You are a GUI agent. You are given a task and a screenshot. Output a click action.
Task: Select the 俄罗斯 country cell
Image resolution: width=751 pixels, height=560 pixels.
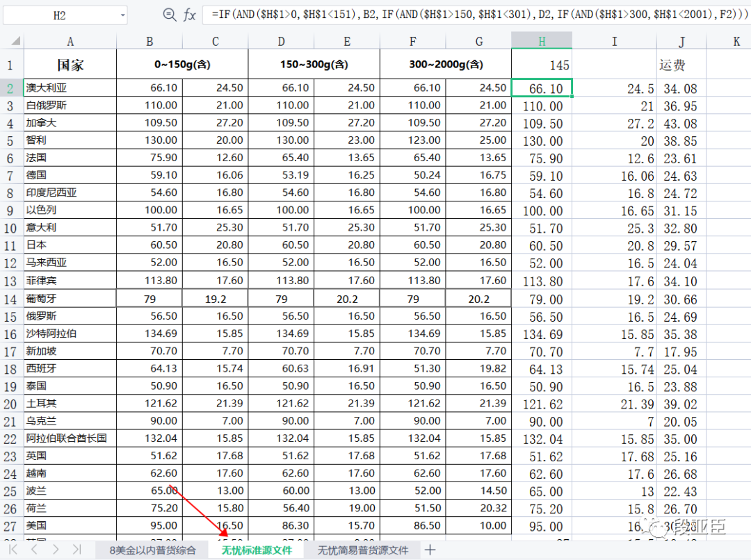(x=70, y=316)
